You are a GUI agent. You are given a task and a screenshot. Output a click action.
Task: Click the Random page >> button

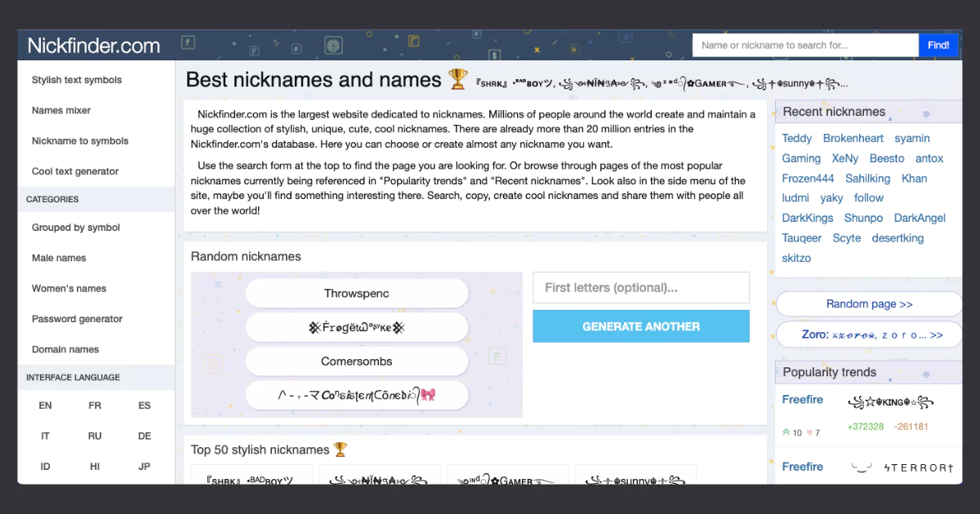click(x=869, y=304)
